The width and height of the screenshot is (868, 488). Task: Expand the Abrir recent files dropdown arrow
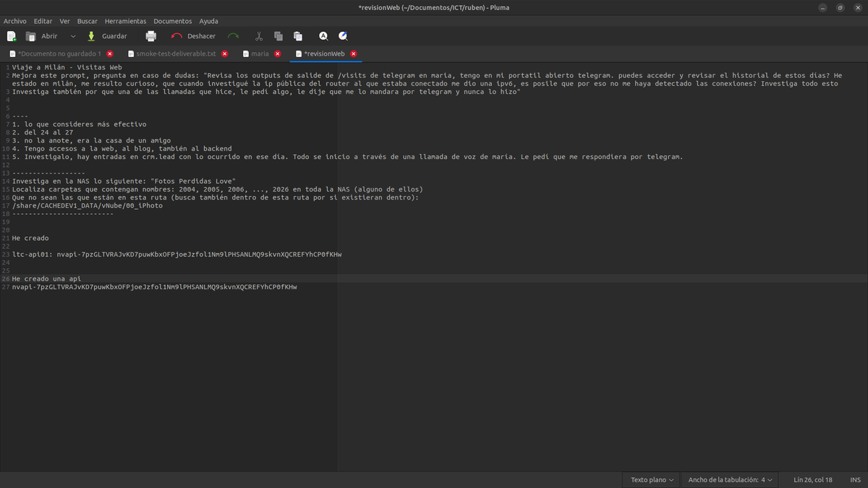(72, 35)
